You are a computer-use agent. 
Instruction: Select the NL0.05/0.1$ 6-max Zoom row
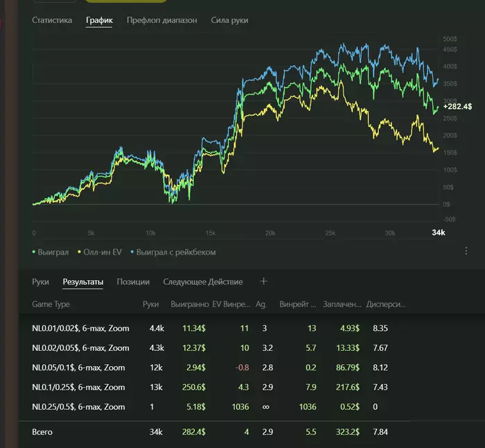(x=80, y=368)
